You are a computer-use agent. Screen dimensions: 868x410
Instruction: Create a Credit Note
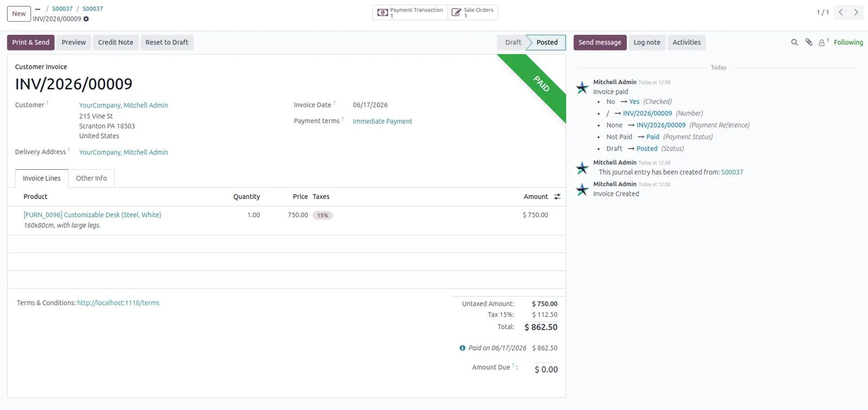click(x=116, y=42)
